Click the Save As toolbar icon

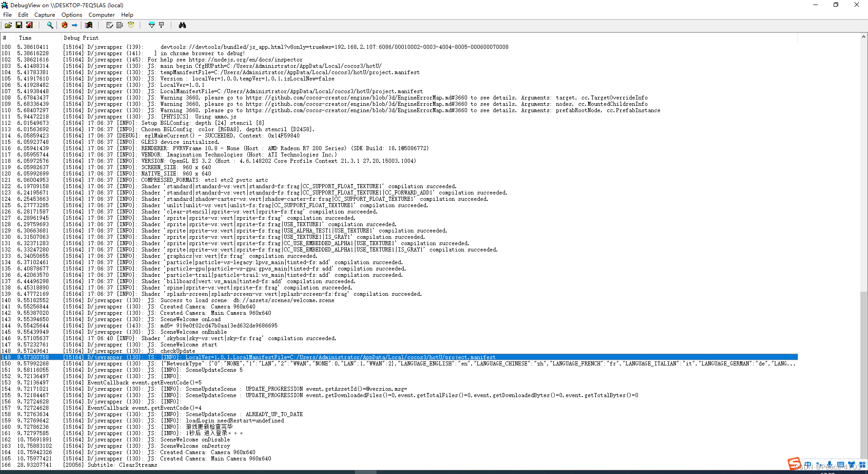pos(29,25)
